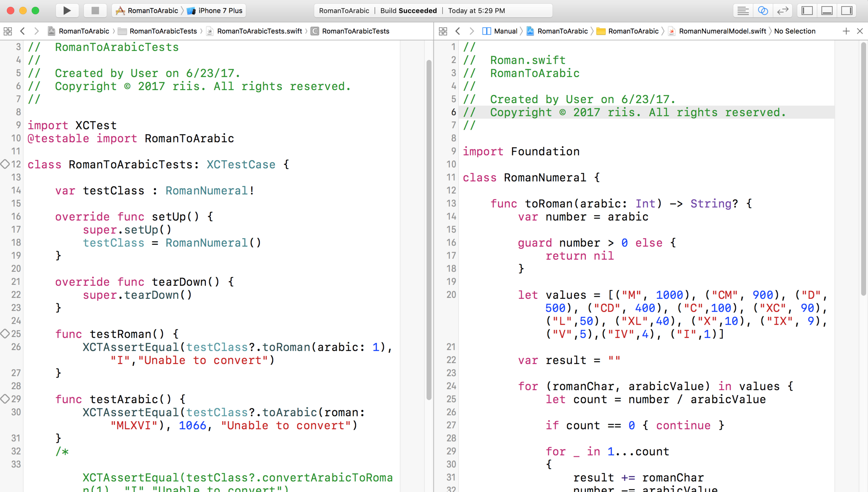Click the left editor vertical scrollbar
868x492 pixels.
click(x=429, y=230)
